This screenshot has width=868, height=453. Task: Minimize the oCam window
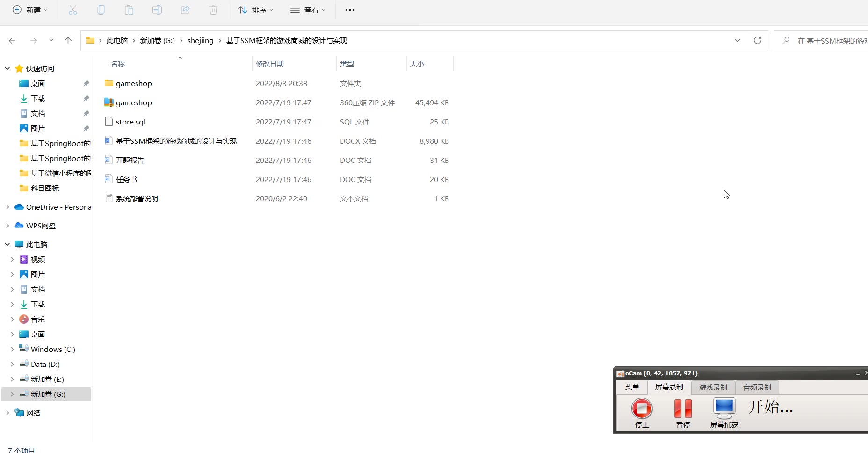coord(858,373)
